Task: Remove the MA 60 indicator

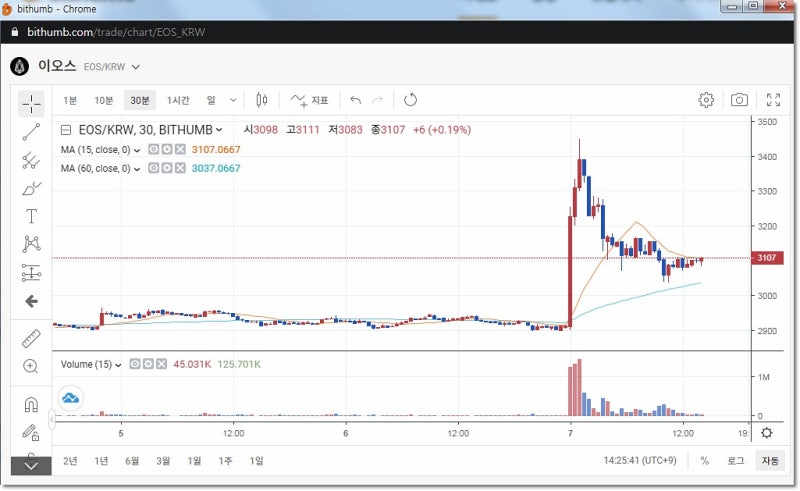Action: (180, 168)
